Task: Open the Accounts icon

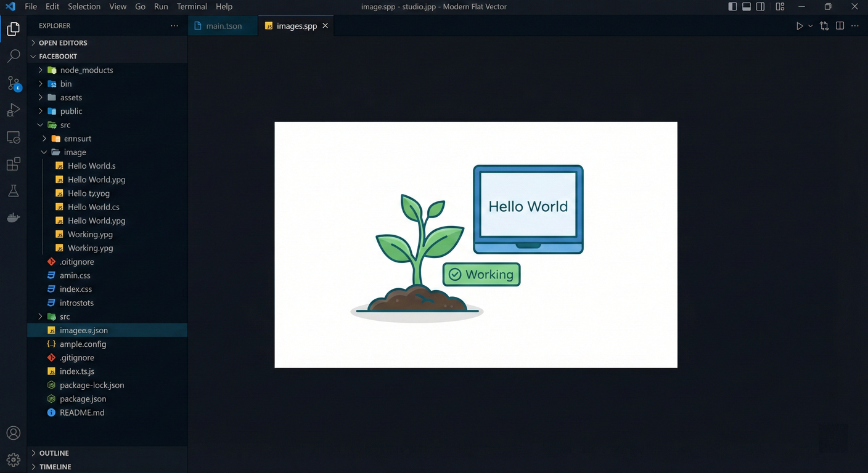Action: coord(14,433)
